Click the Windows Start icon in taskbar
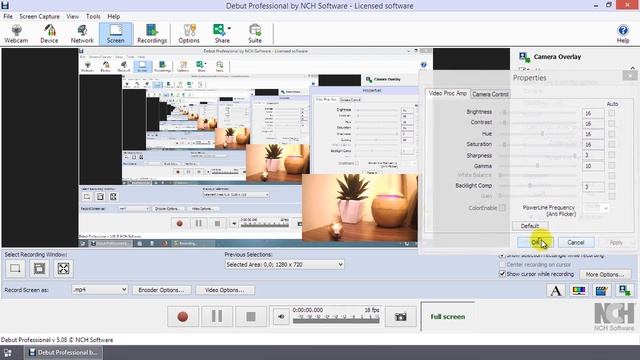Image resolution: width=640 pixels, height=360 pixels. coord(7,353)
